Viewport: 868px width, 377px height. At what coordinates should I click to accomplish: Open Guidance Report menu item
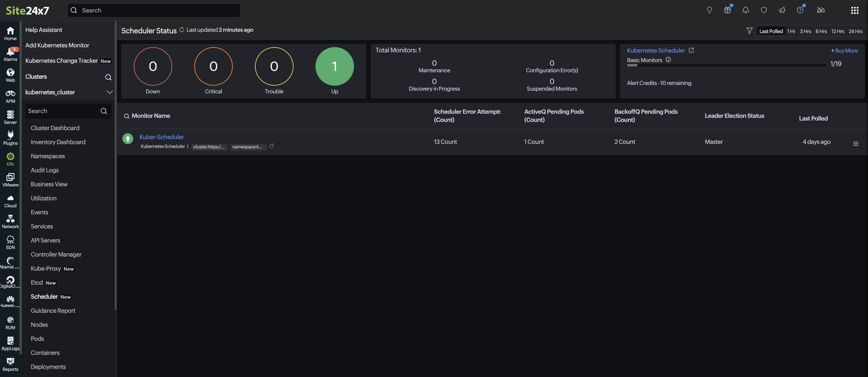(53, 311)
